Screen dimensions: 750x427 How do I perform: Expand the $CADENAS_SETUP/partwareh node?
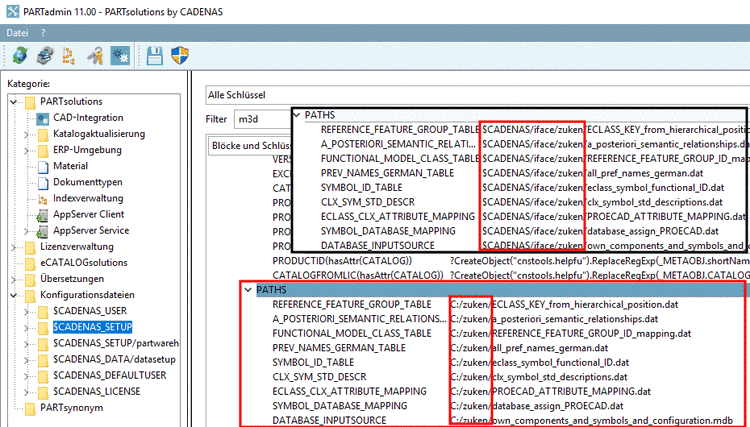tap(27, 344)
